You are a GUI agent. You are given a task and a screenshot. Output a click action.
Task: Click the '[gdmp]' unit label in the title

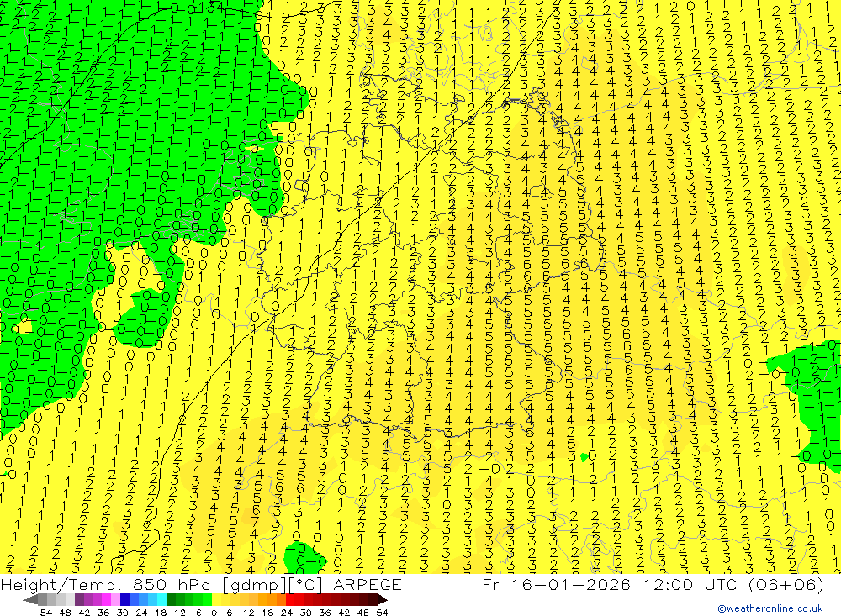[254, 584]
